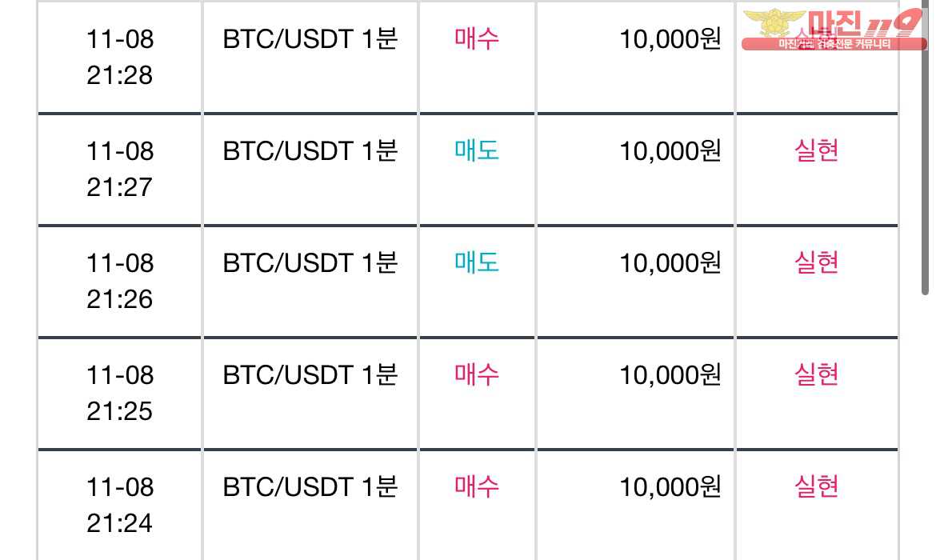The width and height of the screenshot is (936, 560).
Task: Select BTC/USDT 1분 in the 21:28 row
Action: (310, 39)
